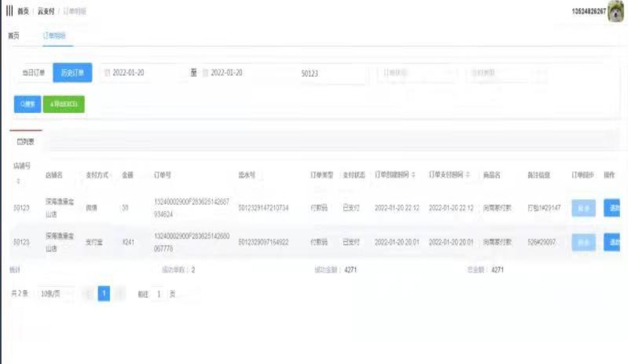The width and height of the screenshot is (628, 364).
Task: Sort by order payment time column
Action: coord(467,175)
